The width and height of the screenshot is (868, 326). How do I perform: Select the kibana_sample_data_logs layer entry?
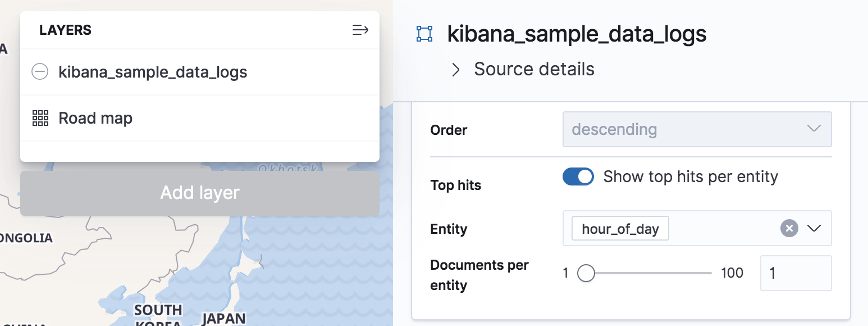153,72
